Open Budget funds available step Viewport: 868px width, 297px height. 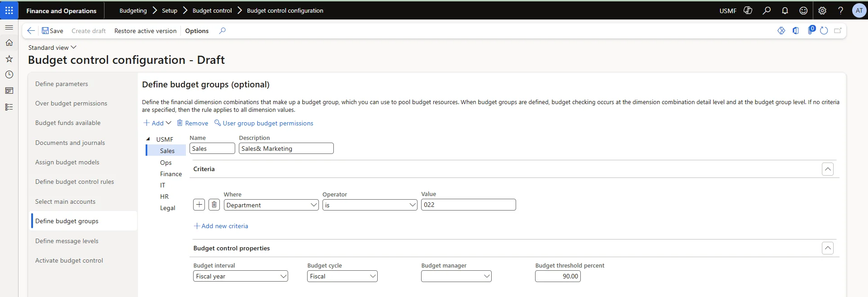point(68,123)
